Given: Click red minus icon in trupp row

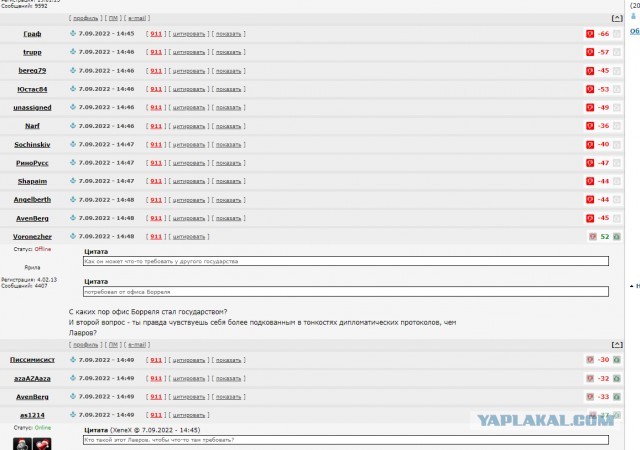Looking at the screenshot, I should [590, 52].
